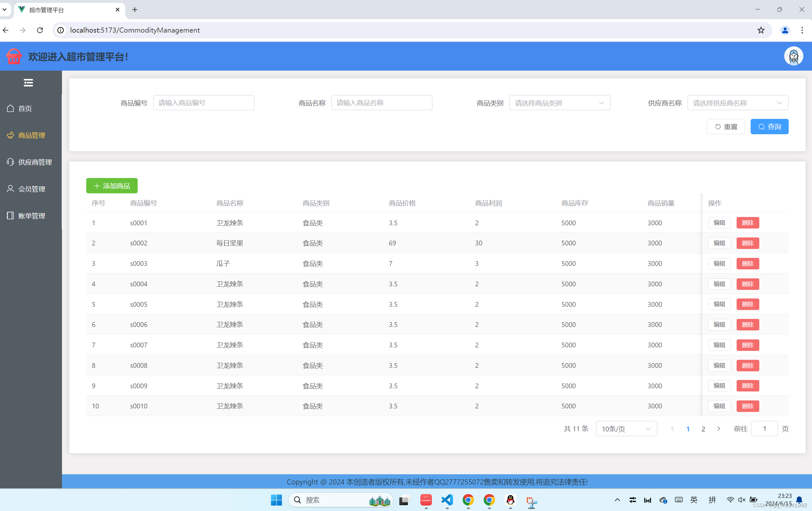Click the Windows Start button
Viewport: 812px width, 511px height.
[x=276, y=500]
